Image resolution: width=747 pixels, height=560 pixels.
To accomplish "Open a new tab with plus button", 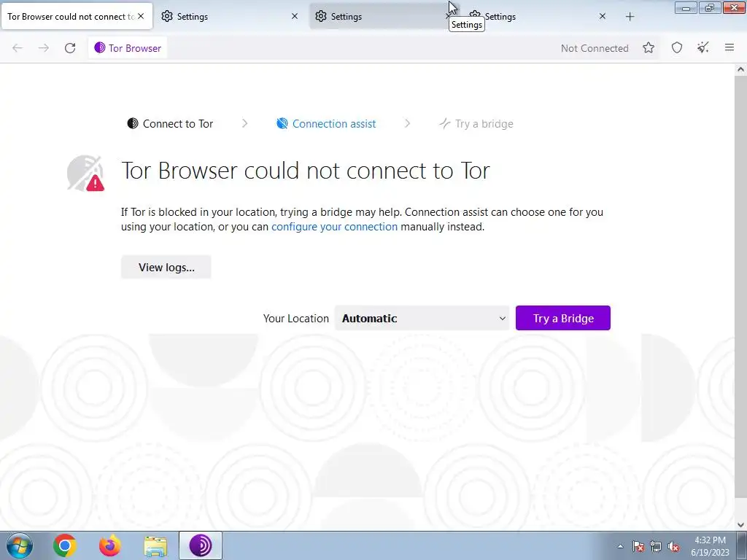I will 630,17.
